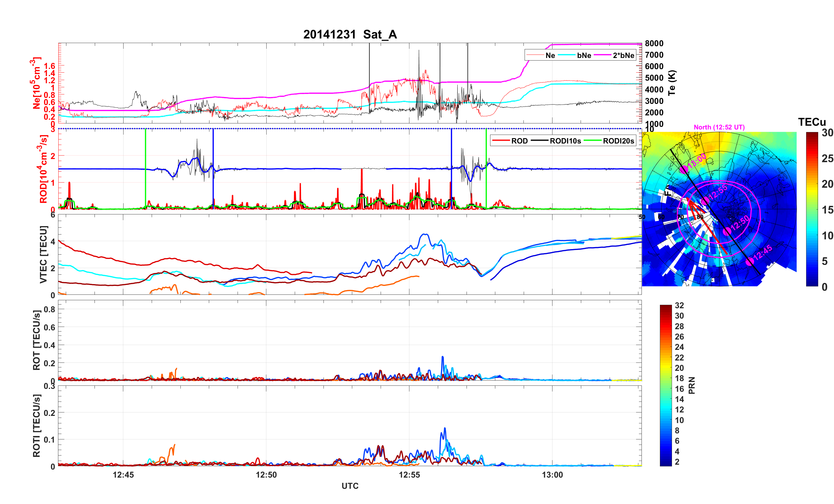Click the UTC x-axis label

[350, 486]
